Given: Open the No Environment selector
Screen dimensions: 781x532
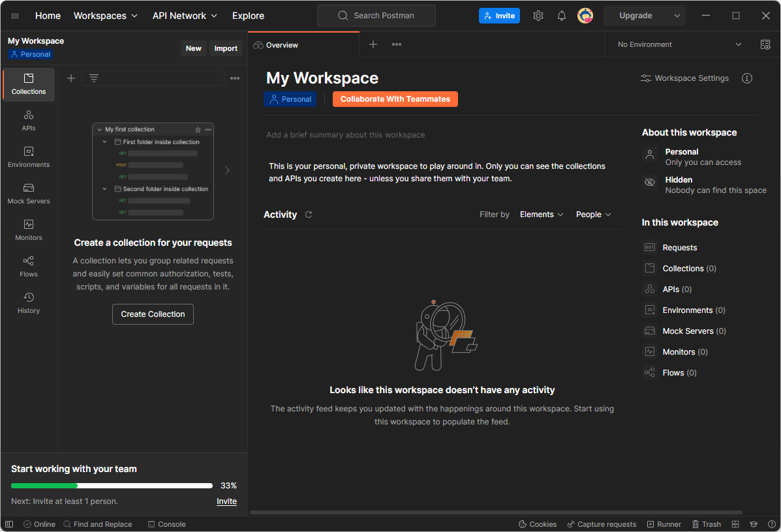Looking at the screenshot, I should tap(679, 45).
